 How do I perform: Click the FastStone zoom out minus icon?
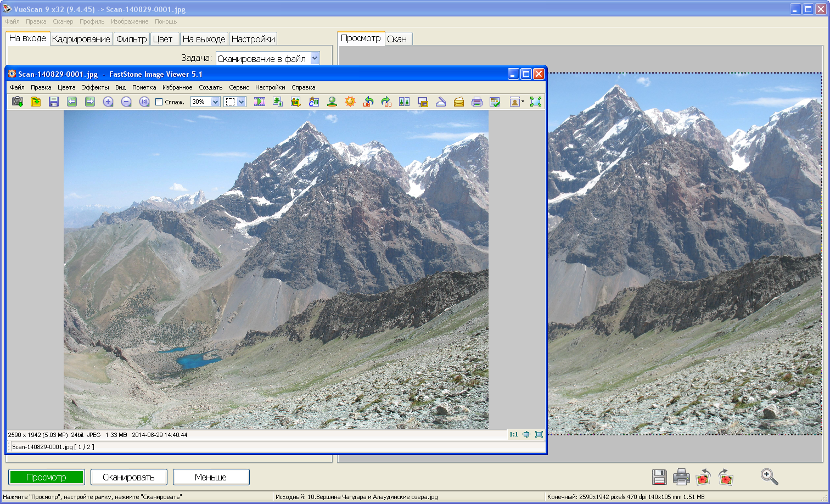[x=126, y=102]
